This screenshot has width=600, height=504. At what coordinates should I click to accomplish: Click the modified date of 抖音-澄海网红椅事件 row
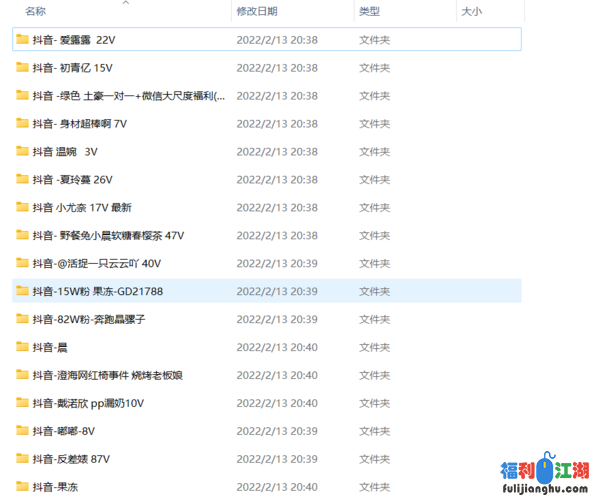point(277,375)
